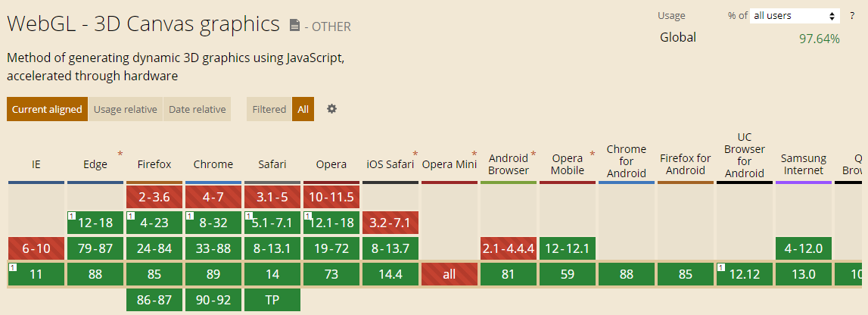Screen dimensions: 868x315
Task: Click the note marker on Opera 12.1-18
Action: point(307,215)
